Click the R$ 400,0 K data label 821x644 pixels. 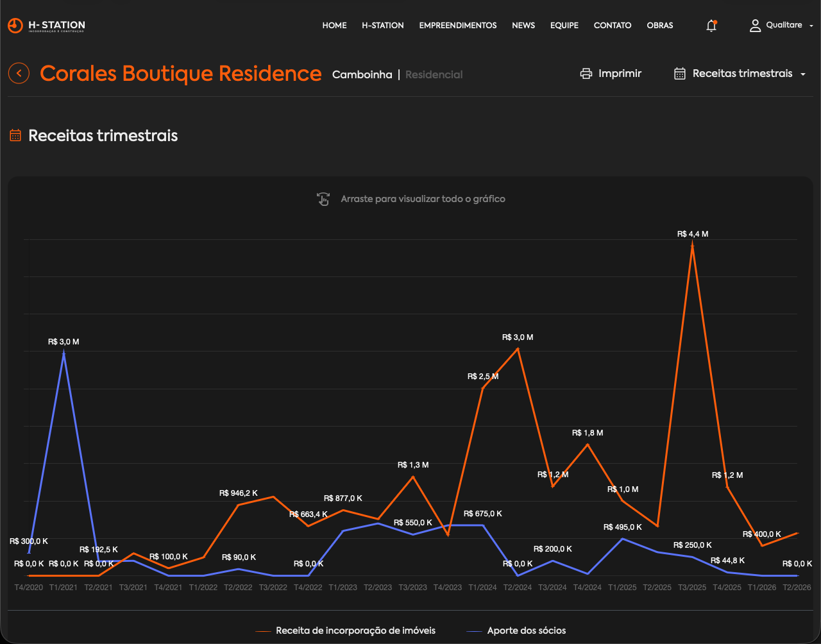(762, 534)
